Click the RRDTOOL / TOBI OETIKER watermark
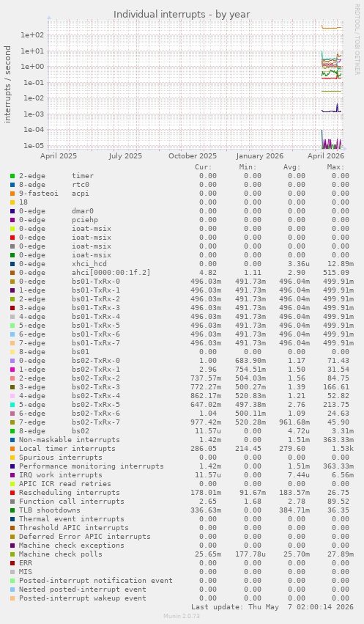Image resolution: width=364 pixels, height=624 pixels. tap(357, 40)
